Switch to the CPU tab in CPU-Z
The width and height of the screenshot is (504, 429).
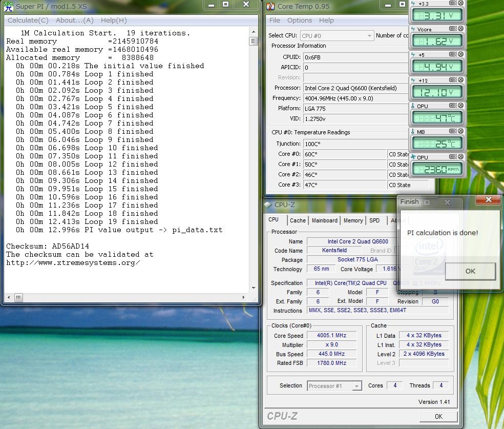pos(274,220)
